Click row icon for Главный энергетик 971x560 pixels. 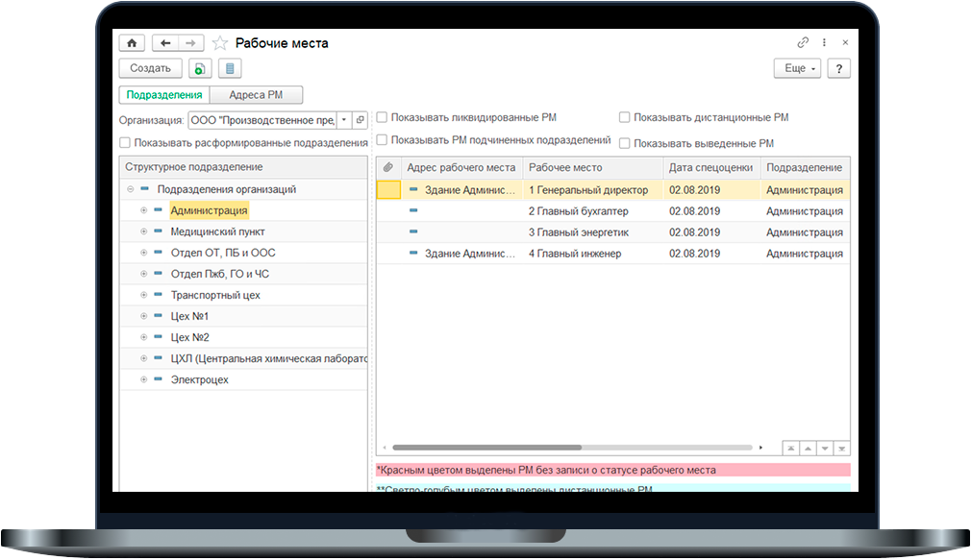[x=413, y=231]
